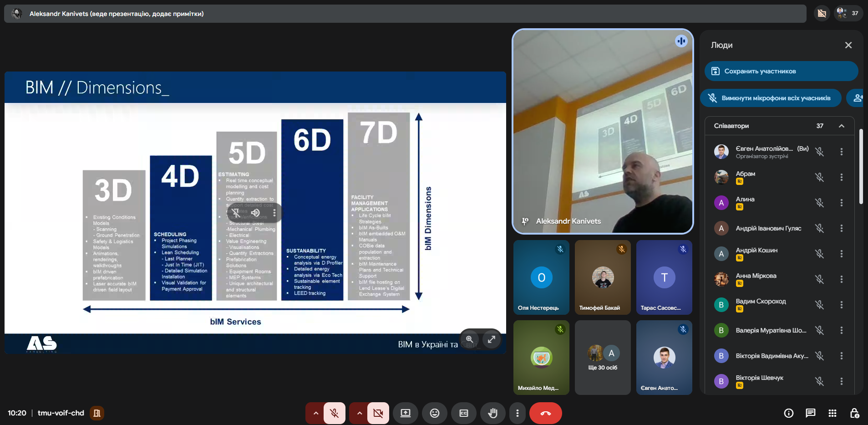Open the emoji reactions button
Screen dimensions: 868x425
[x=435, y=413]
